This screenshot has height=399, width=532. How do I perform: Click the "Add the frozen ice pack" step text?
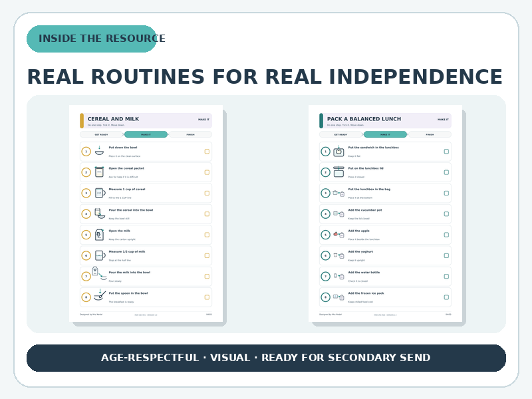tap(366, 293)
